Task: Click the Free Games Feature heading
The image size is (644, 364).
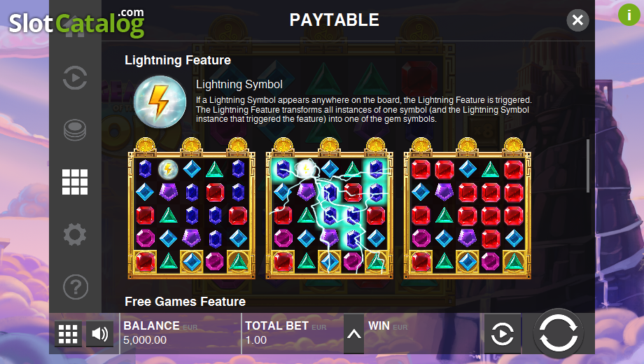Action: [185, 302]
